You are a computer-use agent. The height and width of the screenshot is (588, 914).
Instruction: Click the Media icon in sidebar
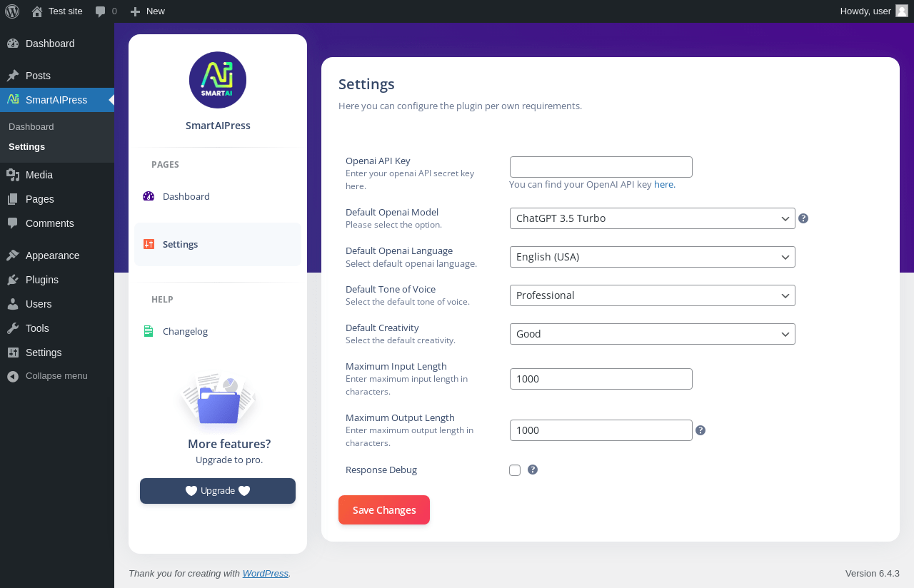13,175
